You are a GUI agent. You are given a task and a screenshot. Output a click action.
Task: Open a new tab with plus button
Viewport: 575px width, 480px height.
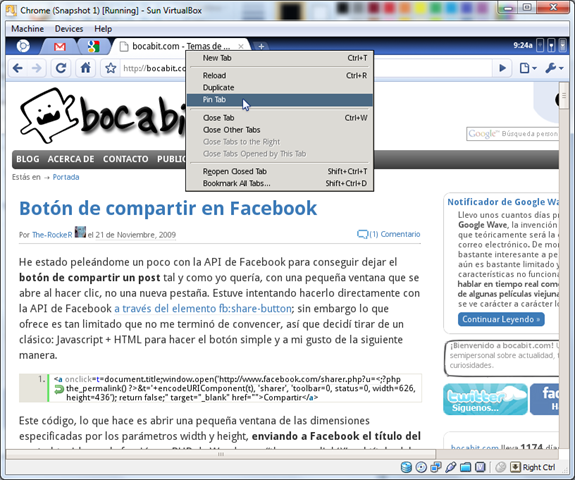pos(261,46)
